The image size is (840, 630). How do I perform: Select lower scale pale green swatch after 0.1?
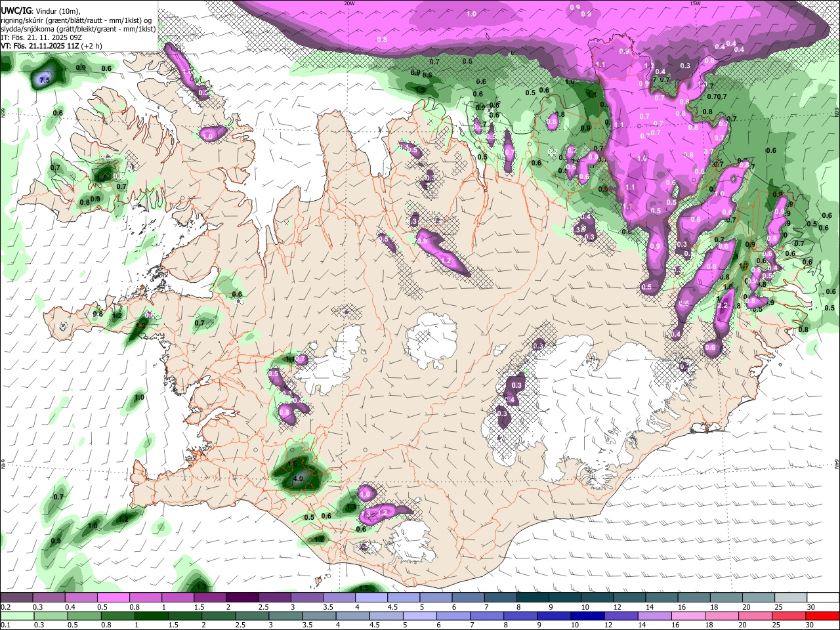click(x=16, y=616)
